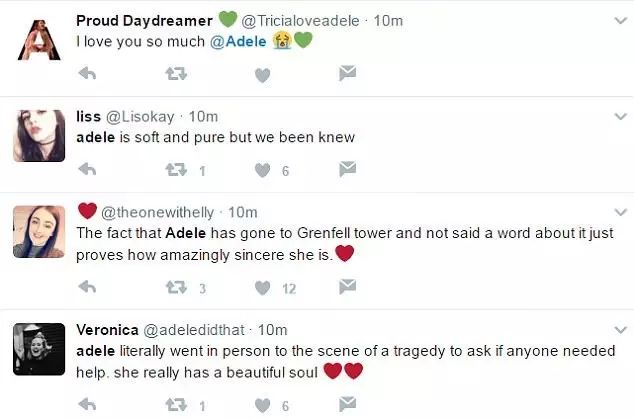634x419 pixels.
Task: Open the @Adele mention link
Action: coord(239,41)
